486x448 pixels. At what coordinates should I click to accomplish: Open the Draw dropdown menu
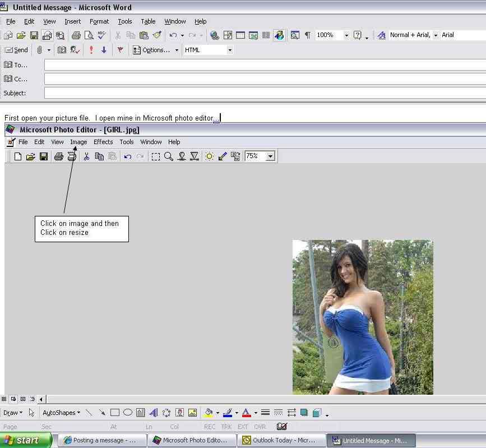click(13, 413)
